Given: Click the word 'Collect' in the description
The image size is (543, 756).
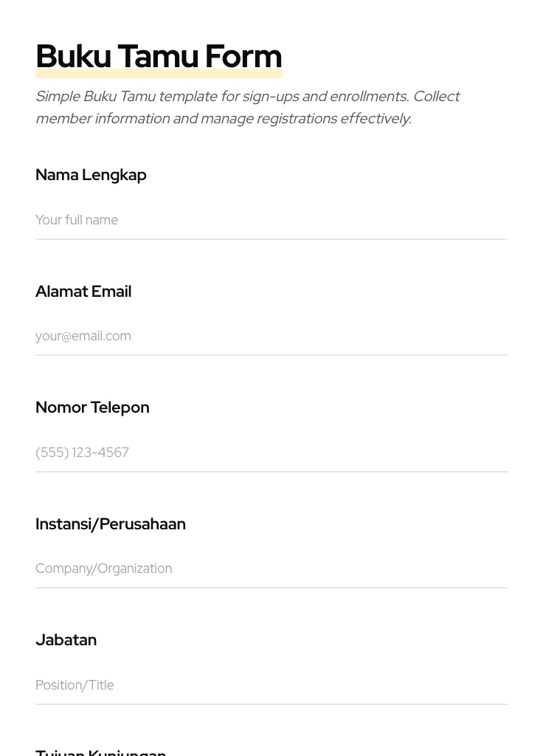Looking at the screenshot, I should pos(436,97).
